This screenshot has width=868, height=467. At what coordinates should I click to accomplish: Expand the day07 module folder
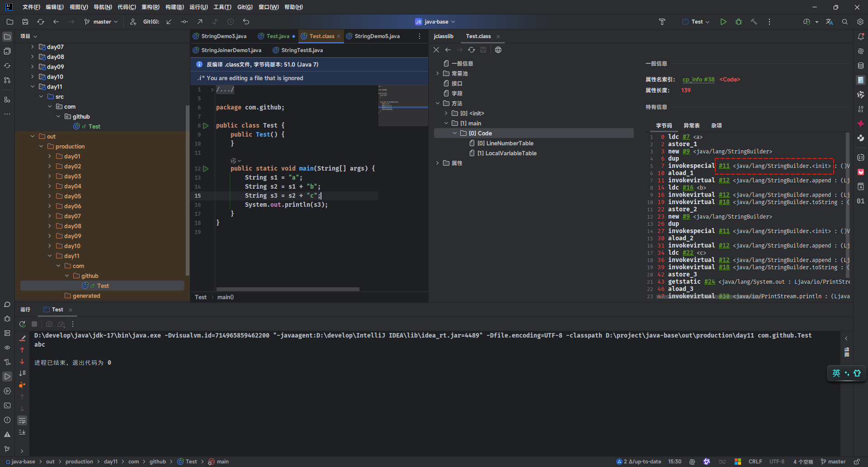(32, 47)
